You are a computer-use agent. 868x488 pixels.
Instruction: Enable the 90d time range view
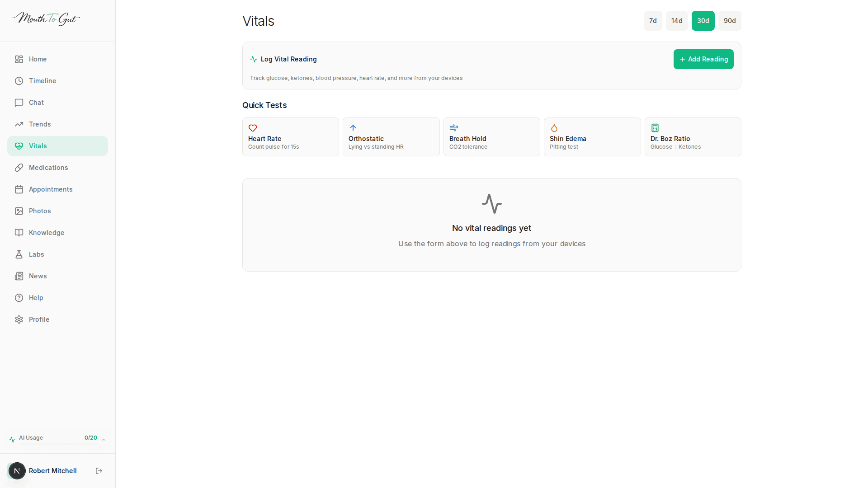click(729, 20)
